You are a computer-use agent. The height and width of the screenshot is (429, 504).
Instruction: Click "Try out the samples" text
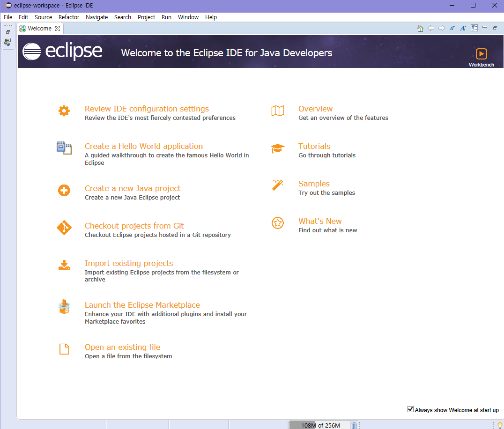tap(326, 193)
